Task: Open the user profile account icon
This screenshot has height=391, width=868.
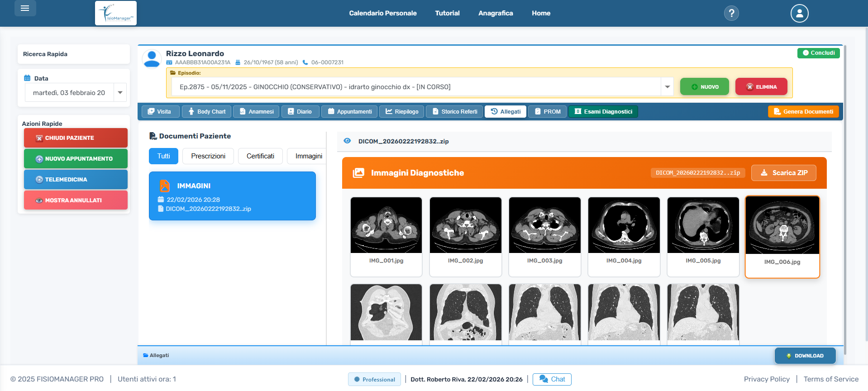Action: pyautogui.click(x=799, y=13)
